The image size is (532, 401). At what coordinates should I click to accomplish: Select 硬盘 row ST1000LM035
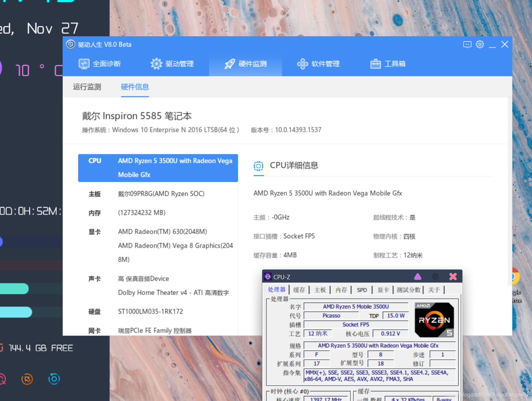(158, 311)
